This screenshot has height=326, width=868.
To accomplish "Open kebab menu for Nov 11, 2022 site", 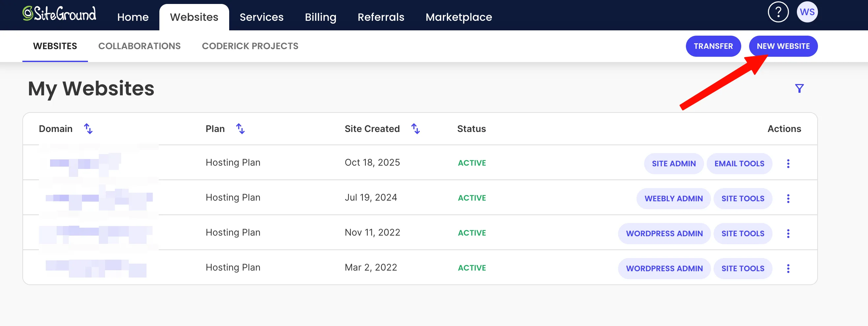I will click(x=788, y=234).
